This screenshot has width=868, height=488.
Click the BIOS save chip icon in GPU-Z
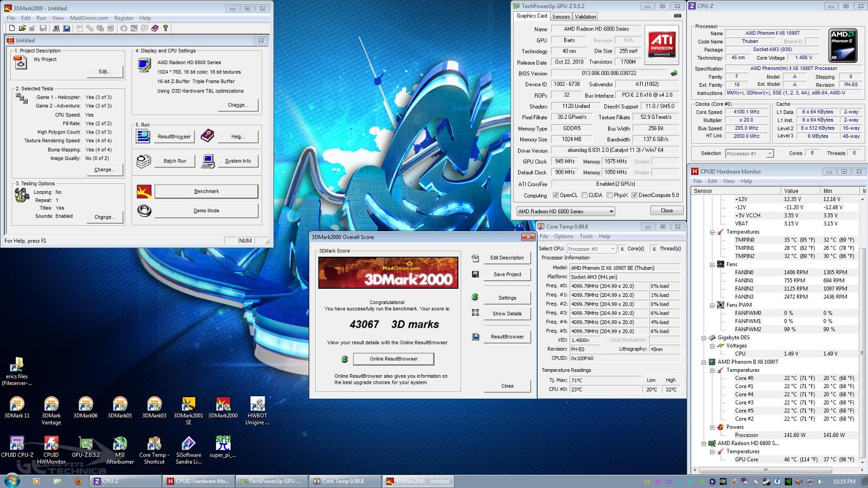tap(674, 73)
